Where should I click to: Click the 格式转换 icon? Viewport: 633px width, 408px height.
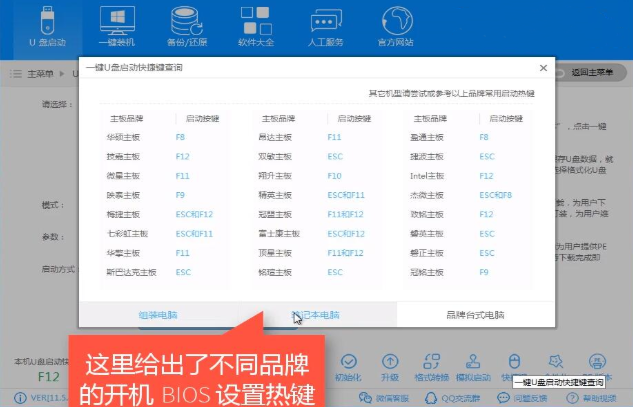point(432,362)
